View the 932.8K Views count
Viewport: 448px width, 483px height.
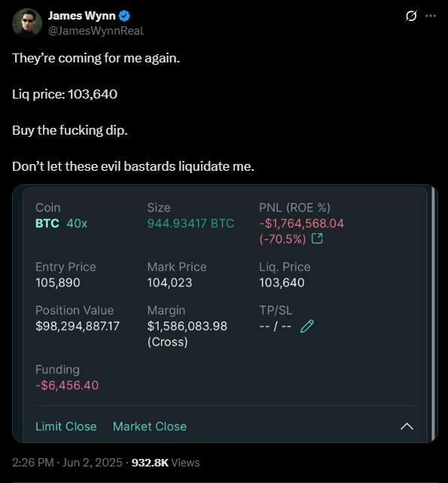pos(166,463)
